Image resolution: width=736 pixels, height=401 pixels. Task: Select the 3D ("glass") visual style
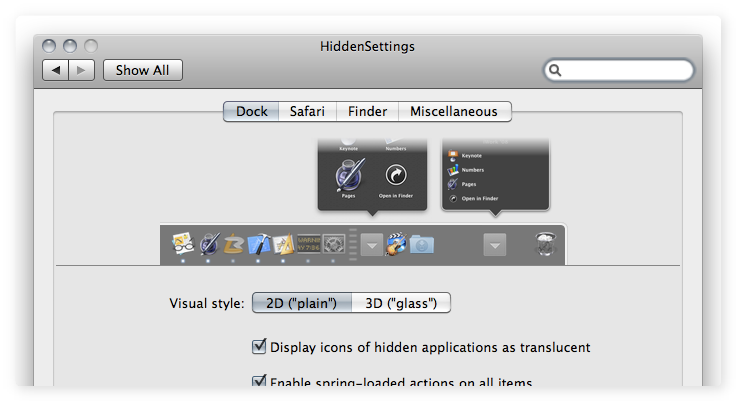point(401,303)
